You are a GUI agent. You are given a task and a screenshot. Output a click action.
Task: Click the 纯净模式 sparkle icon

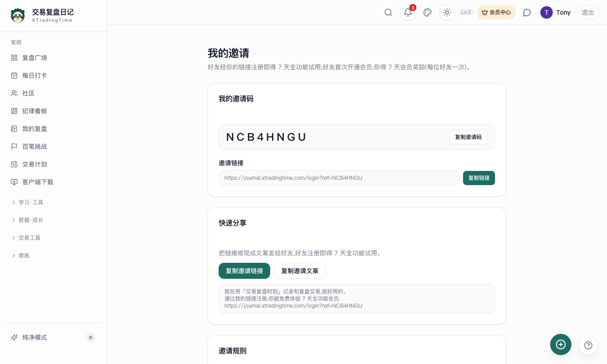pyautogui.click(x=14, y=337)
